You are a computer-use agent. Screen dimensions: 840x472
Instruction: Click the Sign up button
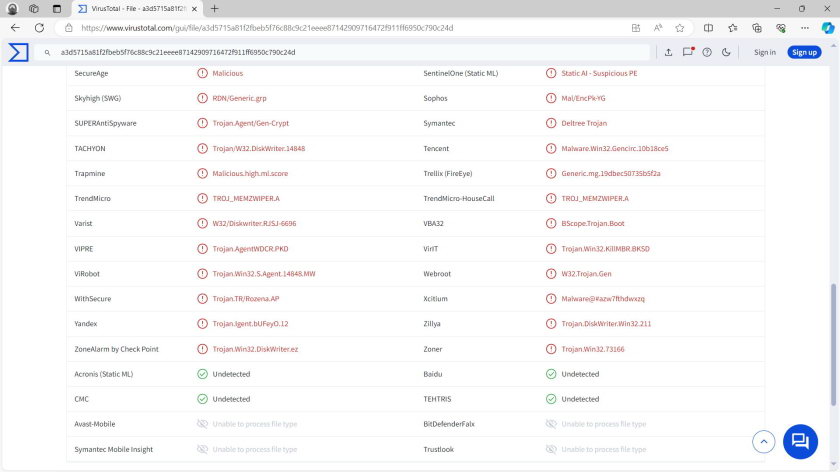pos(804,52)
